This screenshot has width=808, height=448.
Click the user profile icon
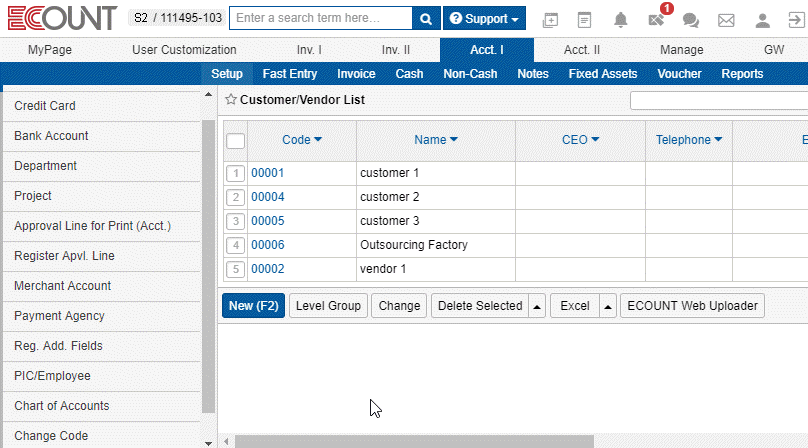pyautogui.click(x=763, y=20)
